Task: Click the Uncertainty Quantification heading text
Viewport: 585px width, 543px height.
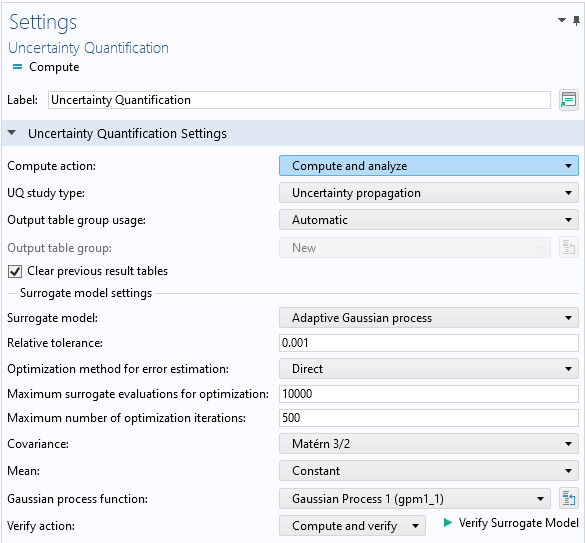Action: 88,48
